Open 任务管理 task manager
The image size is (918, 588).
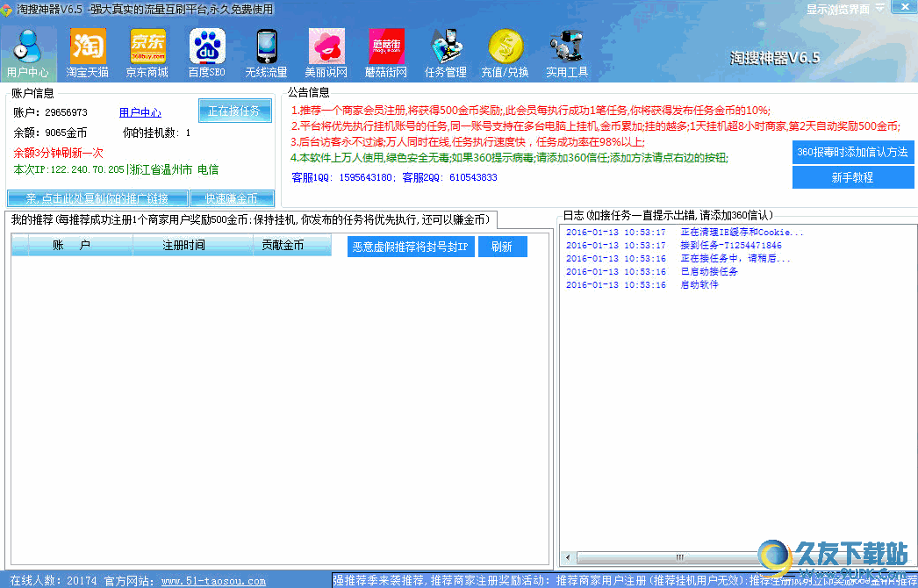pos(446,54)
